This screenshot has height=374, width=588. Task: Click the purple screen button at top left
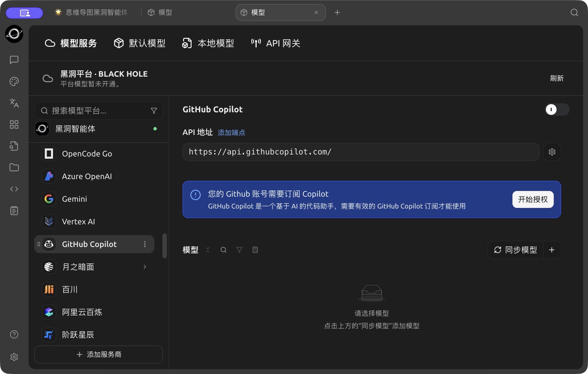tap(24, 13)
